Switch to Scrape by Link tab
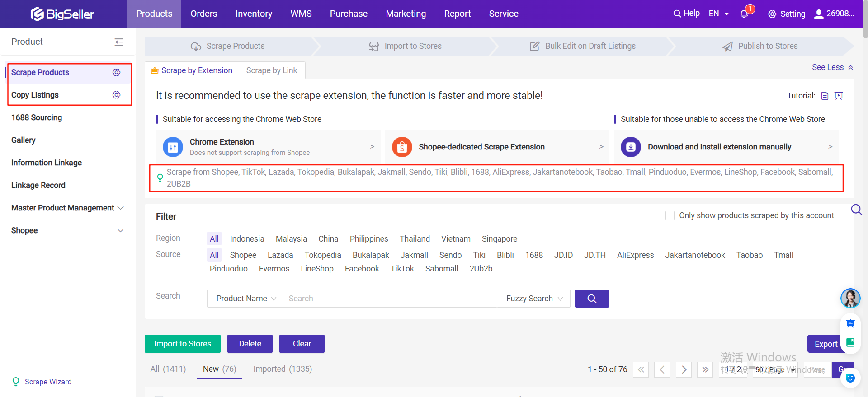Image resolution: width=868 pixels, height=397 pixels. (271, 70)
